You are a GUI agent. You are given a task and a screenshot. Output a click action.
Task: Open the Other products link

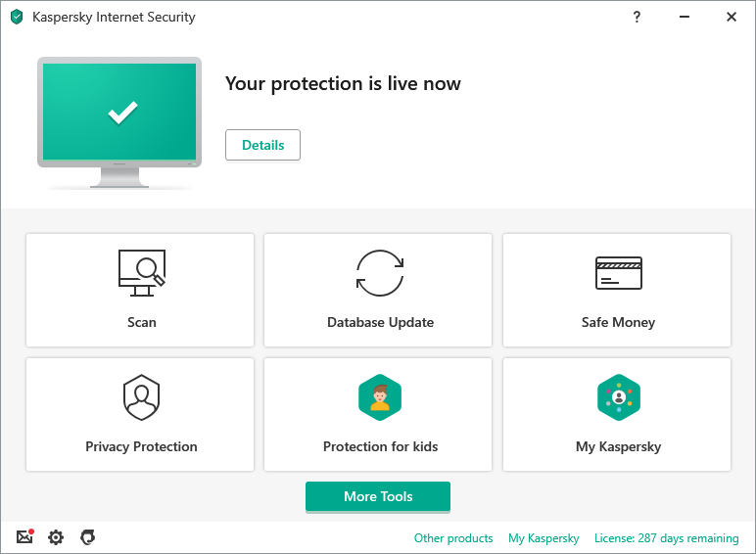(453, 538)
